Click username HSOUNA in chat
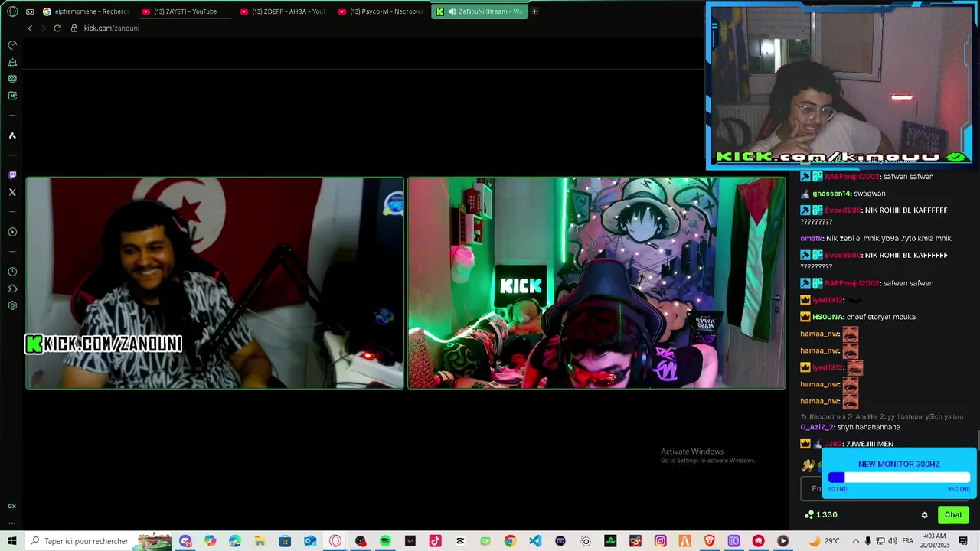The image size is (980, 551). (828, 317)
